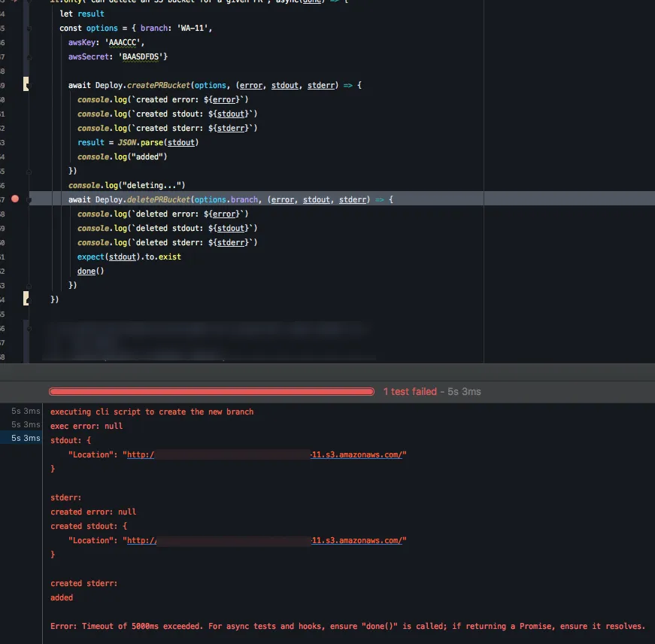Image resolution: width=655 pixels, height=644 pixels.
Task: Click the 'AAACCC' awsKey string value
Action: pos(123,43)
